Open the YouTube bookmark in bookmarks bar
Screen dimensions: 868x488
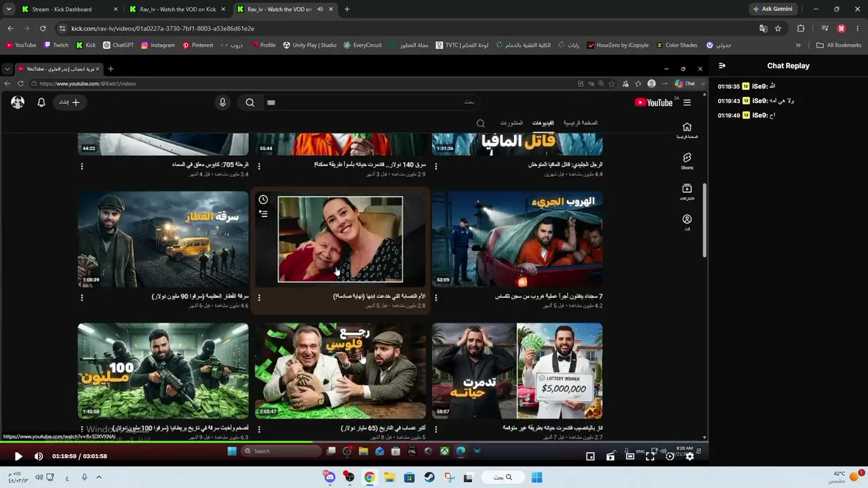pyautogui.click(x=21, y=45)
